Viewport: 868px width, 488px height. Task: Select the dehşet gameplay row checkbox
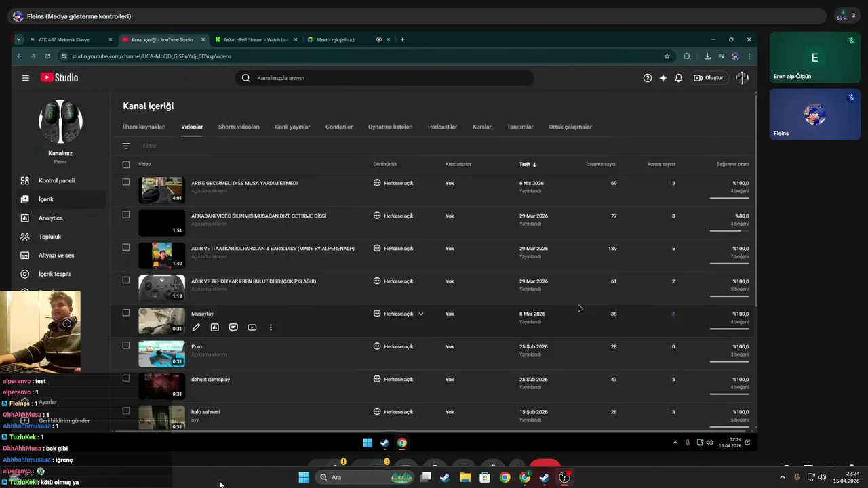point(126,378)
